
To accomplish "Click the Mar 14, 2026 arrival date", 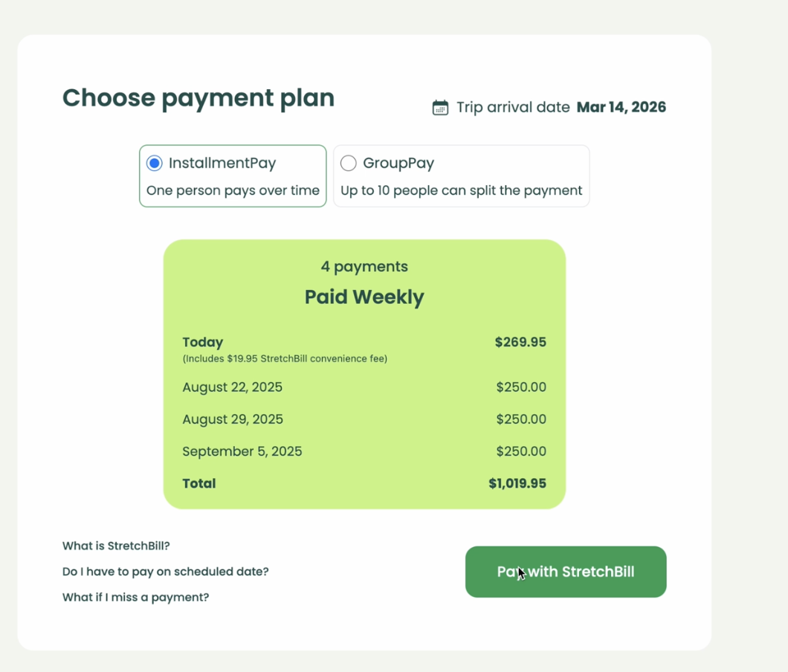I will click(x=621, y=107).
